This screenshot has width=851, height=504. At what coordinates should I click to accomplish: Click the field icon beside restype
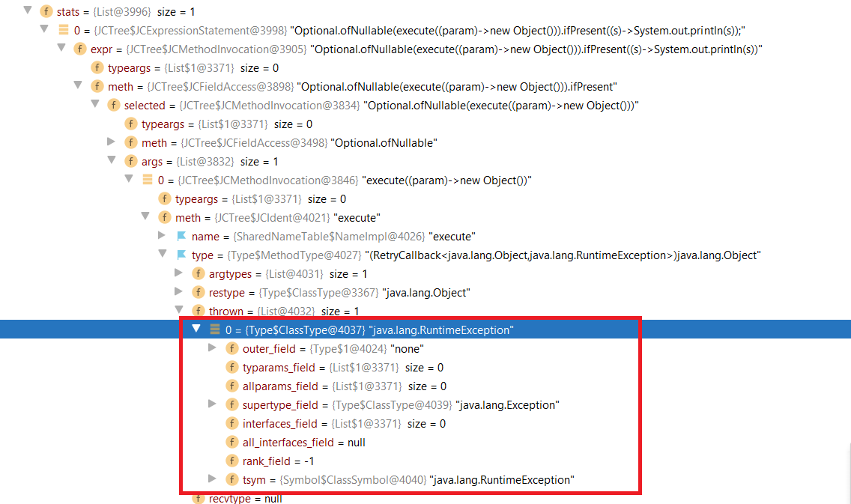[198, 292]
